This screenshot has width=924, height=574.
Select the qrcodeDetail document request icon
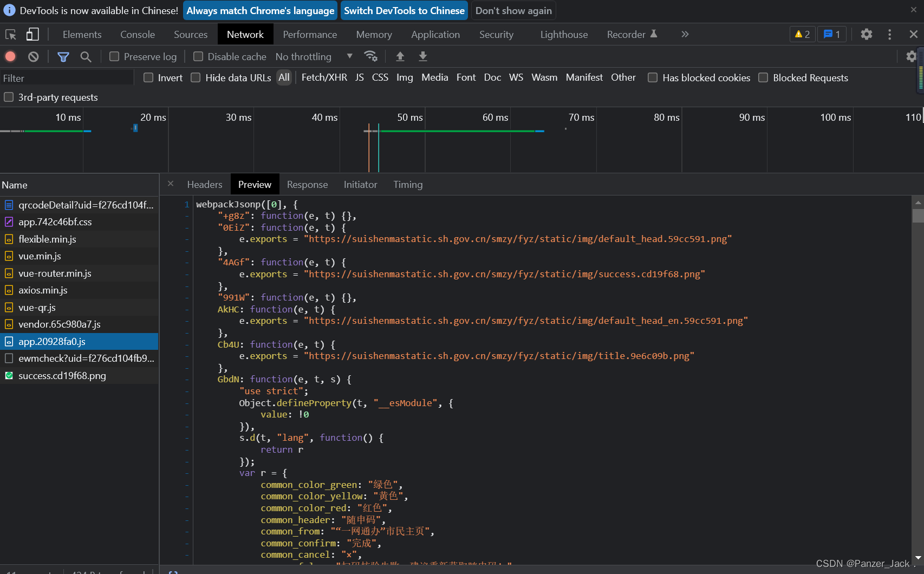(x=9, y=205)
